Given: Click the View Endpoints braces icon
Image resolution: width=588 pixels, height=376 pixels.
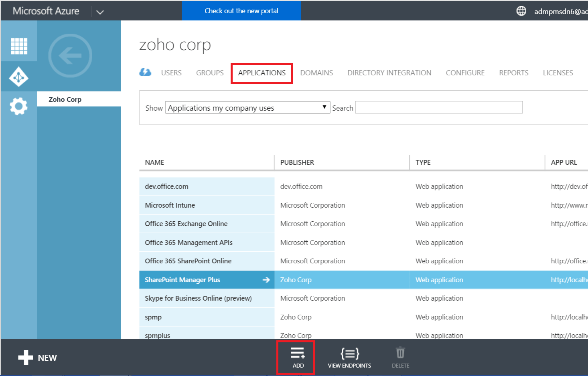Looking at the screenshot, I should 350,353.
